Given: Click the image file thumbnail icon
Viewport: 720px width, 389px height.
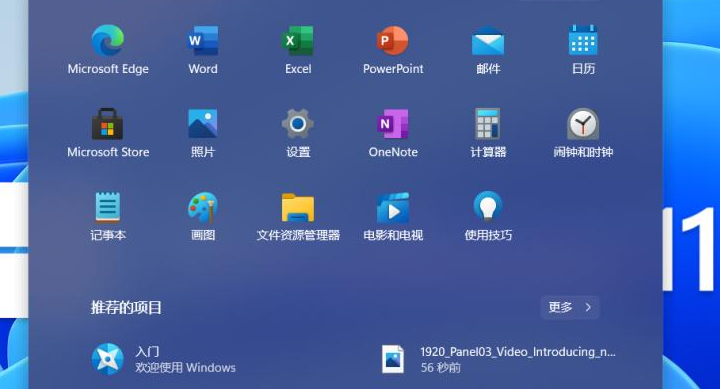Looking at the screenshot, I should click(x=393, y=359).
